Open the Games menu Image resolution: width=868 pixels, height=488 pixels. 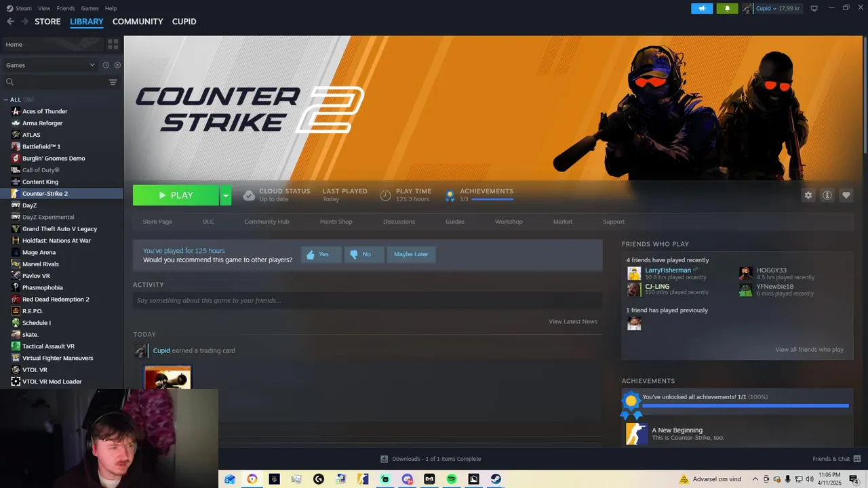point(90,8)
